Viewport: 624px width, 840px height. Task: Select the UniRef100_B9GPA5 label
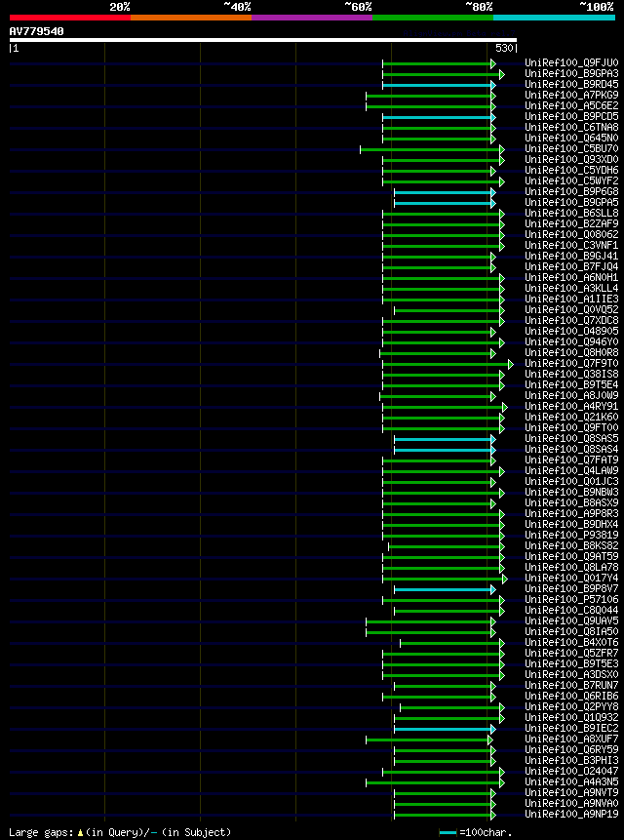click(x=571, y=203)
